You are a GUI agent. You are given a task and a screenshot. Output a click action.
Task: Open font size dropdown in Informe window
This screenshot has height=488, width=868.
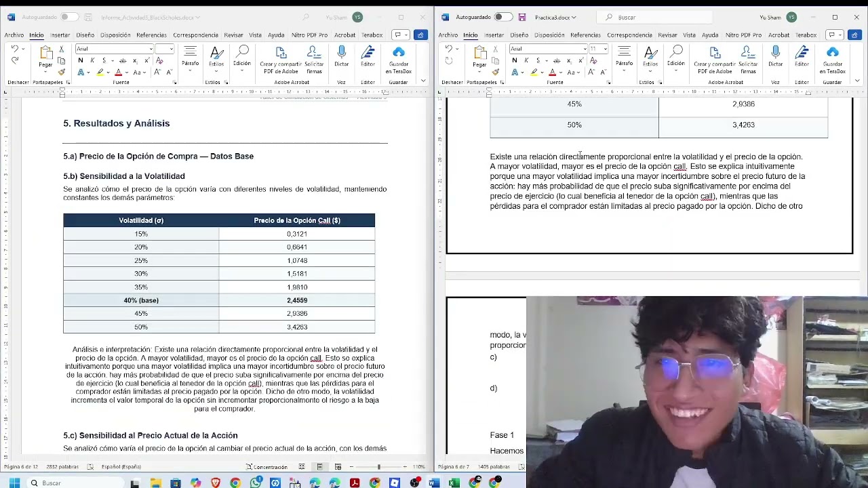pos(171,49)
